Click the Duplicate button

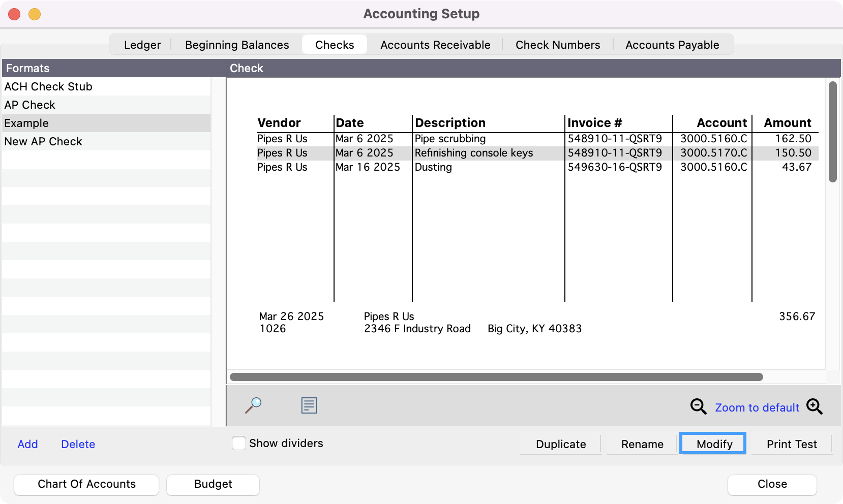click(x=560, y=444)
